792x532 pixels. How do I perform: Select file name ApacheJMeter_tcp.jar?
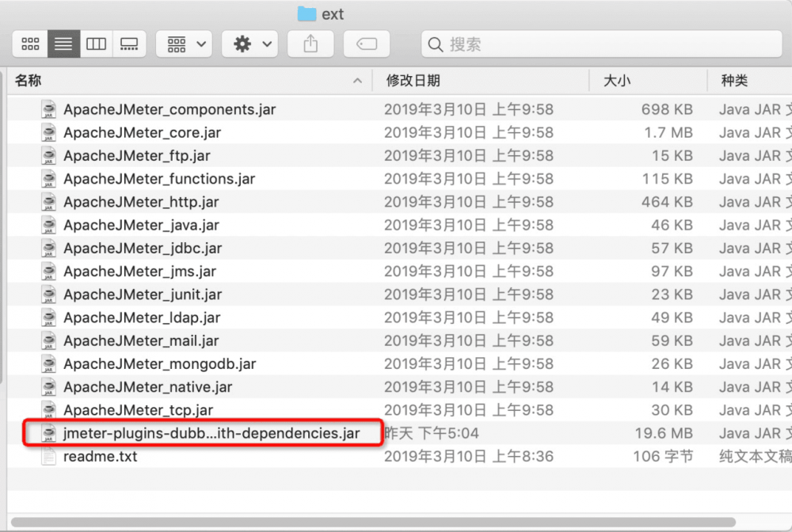coord(139,410)
